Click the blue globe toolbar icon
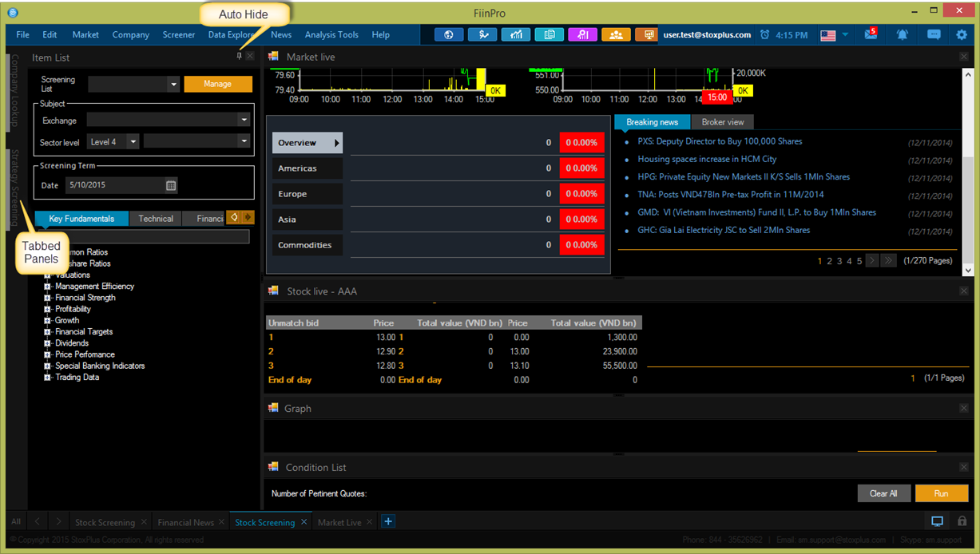The height and width of the screenshot is (554, 980). pos(449,34)
